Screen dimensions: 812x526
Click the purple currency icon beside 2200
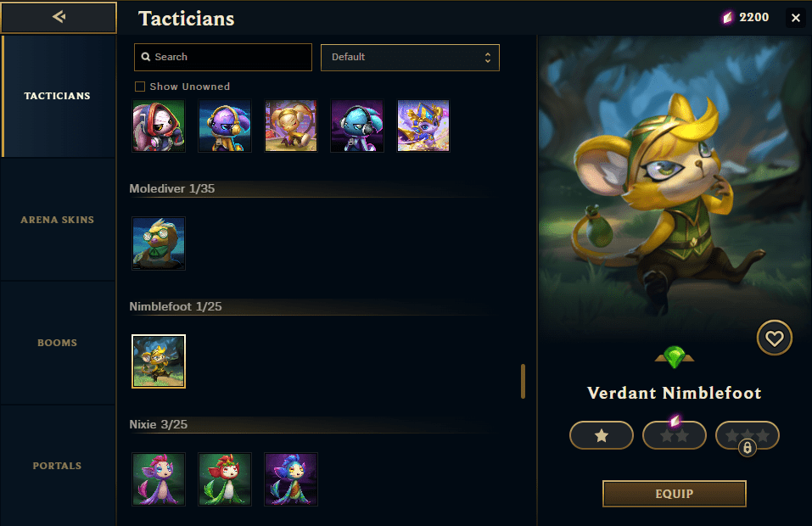(x=728, y=18)
